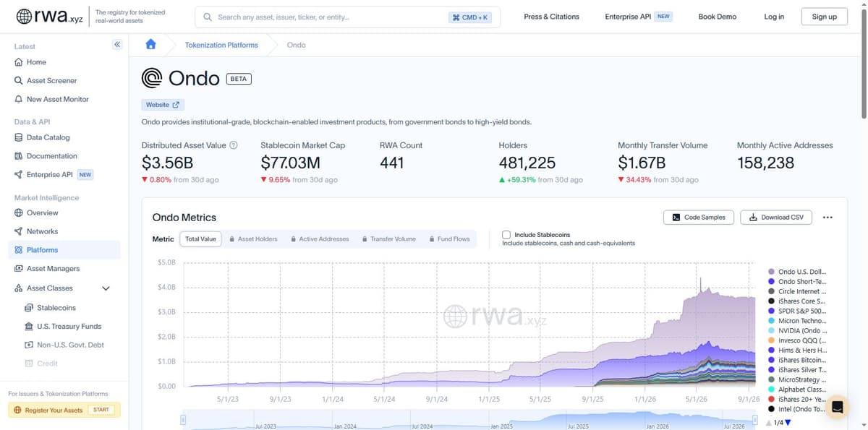The height and width of the screenshot is (430, 868).
Task: Toggle Ondo Short-Te... series in legend
Action: [796, 281]
